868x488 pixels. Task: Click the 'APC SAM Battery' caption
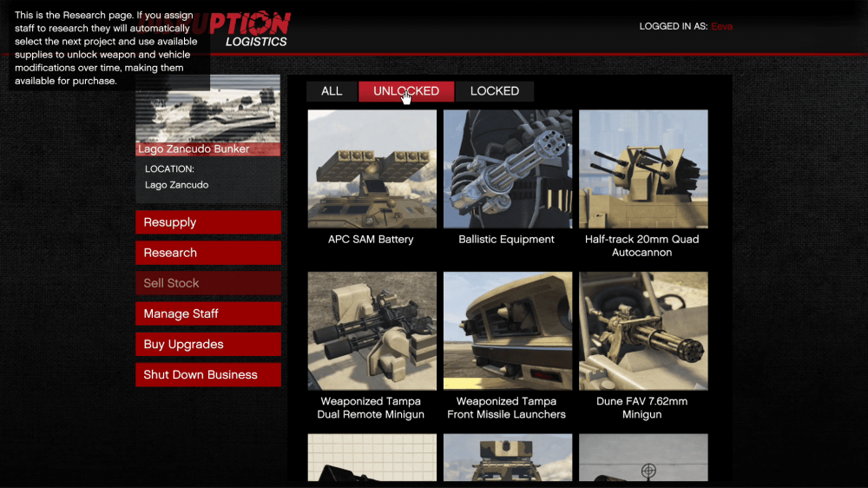coord(371,240)
